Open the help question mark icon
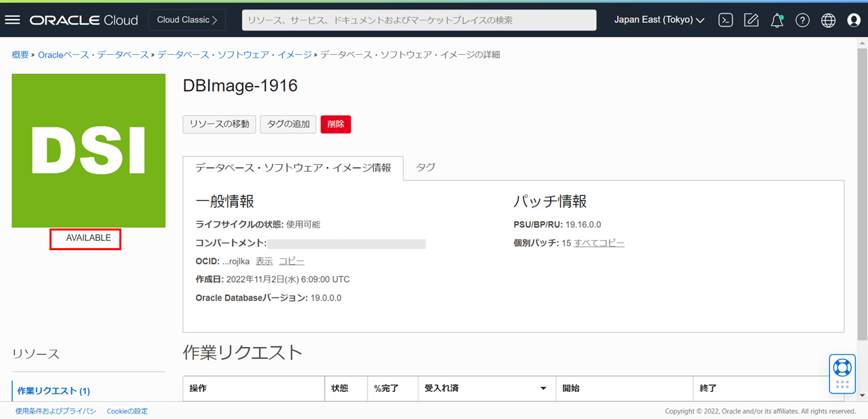The width and height of the screenshot is (868, 419). point(803,20)
